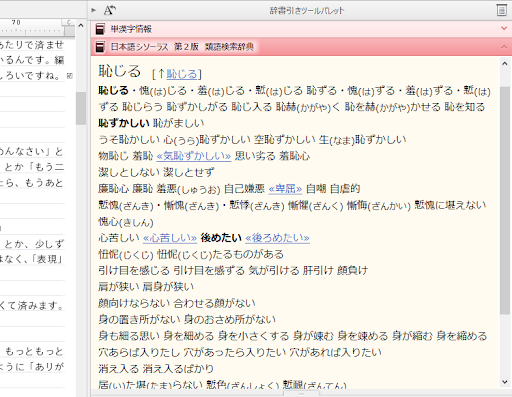Click the headword 恥じる title
The image size is (512, 397).
tap(119, 71)
